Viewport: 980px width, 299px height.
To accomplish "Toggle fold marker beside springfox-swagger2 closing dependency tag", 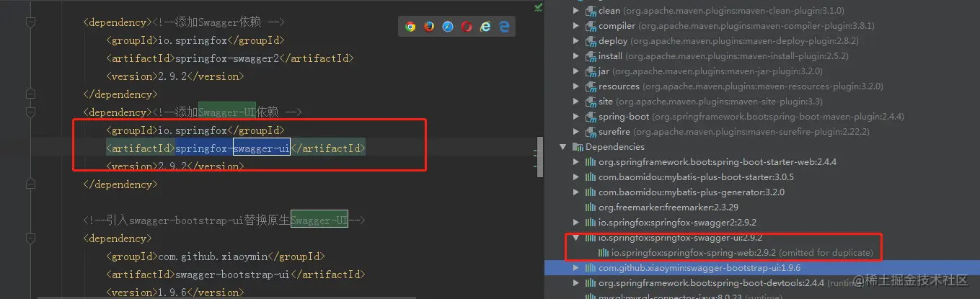I will (30, 94).
